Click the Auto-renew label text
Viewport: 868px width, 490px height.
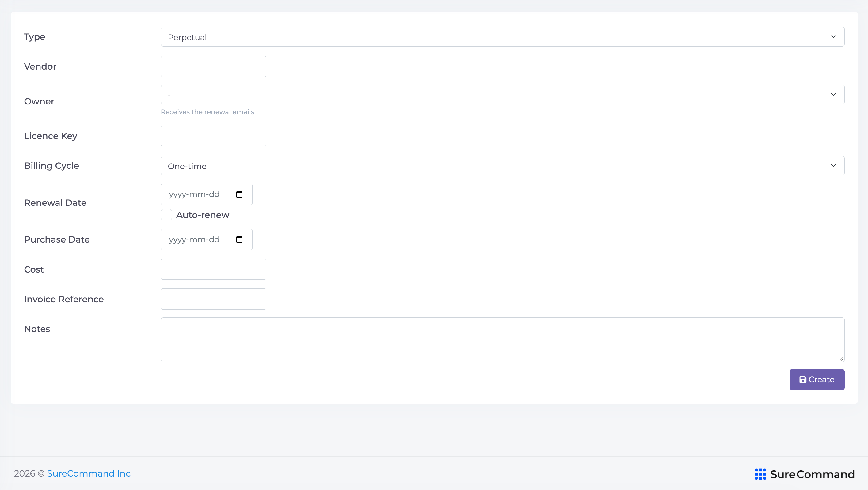pyautogui.click(x=203, y=215)
